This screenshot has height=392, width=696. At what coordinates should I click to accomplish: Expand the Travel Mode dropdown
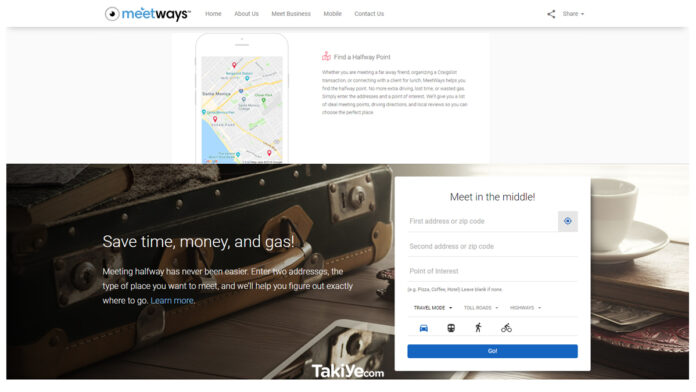tap(433, 308)
